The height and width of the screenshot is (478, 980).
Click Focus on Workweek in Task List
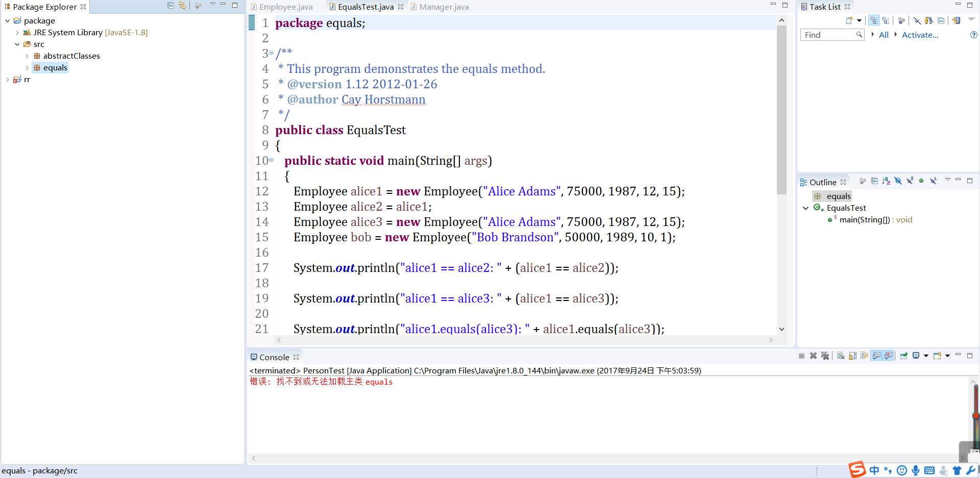pos(901,20)
